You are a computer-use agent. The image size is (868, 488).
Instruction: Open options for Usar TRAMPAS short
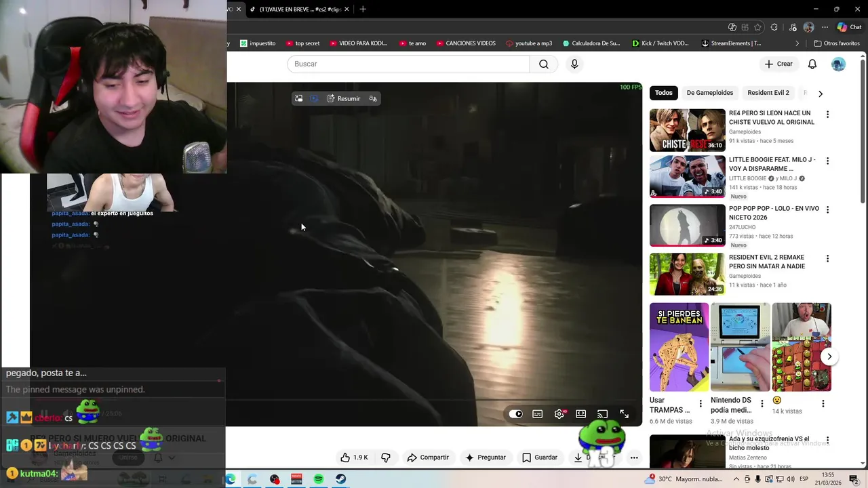(701, 404)
